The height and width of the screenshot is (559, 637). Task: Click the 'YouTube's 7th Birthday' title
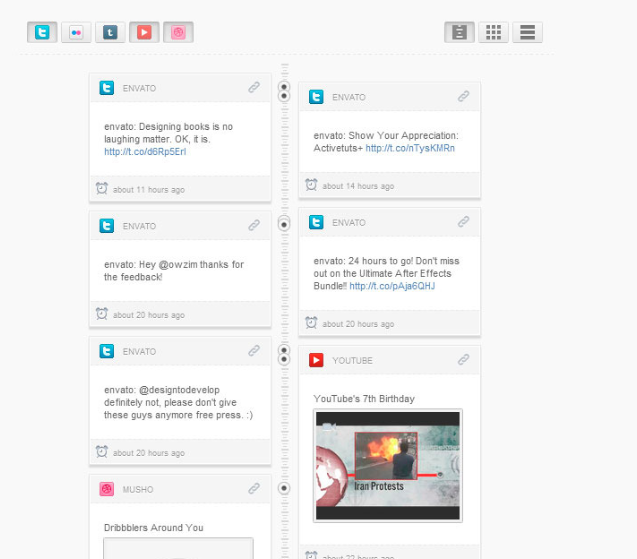pyautogui.click(x=364, y=399)
